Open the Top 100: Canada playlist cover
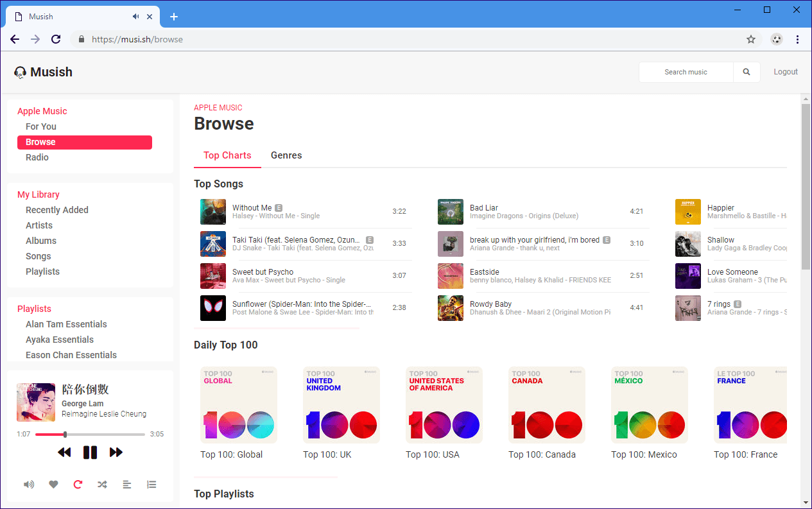This screenshot has height=509, width=812. pyautogui.click(x=547, y=405)
